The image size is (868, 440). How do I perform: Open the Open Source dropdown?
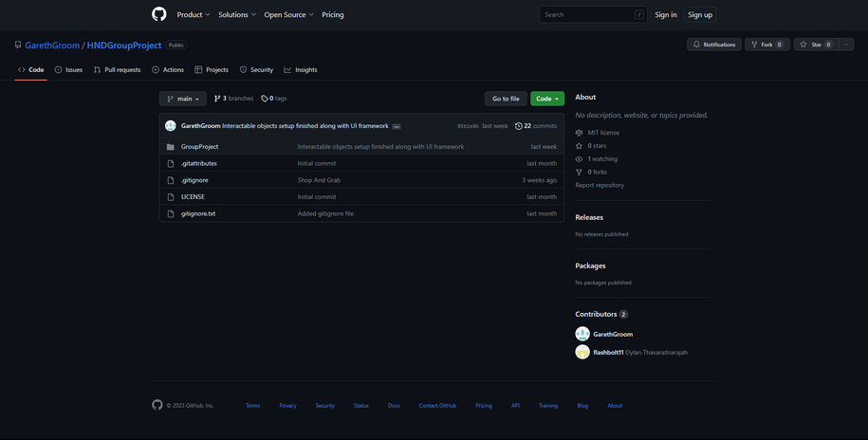(x=288, y=15)
